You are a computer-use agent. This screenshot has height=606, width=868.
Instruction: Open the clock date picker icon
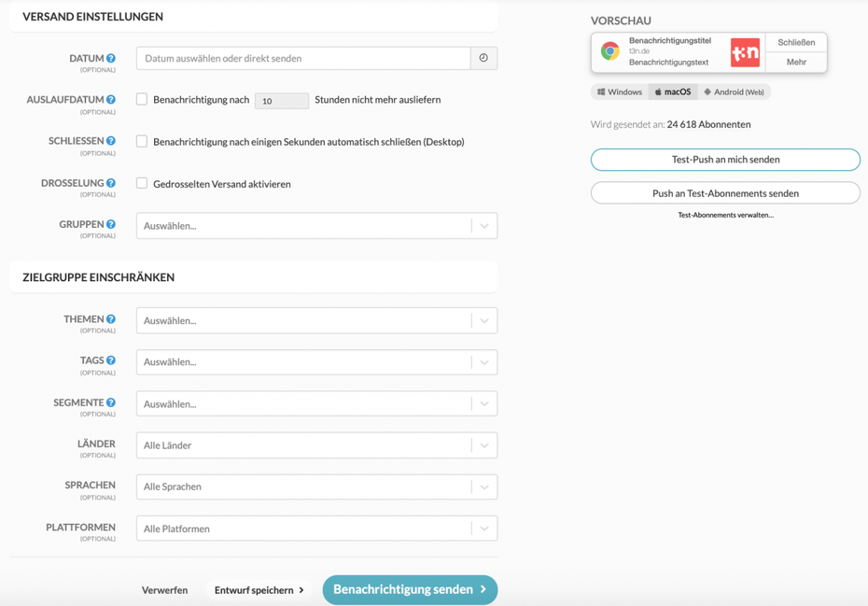[483, 58]
